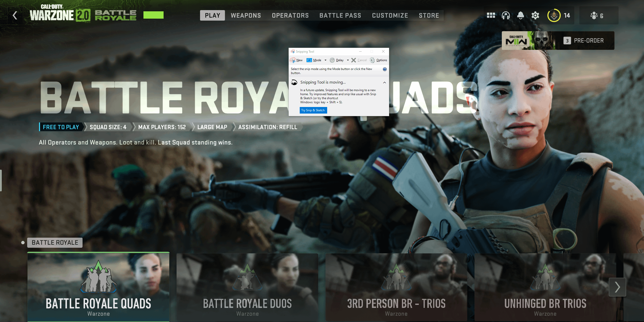
Task: Click the solid green bar in header
Action: [x=154, y=15]
